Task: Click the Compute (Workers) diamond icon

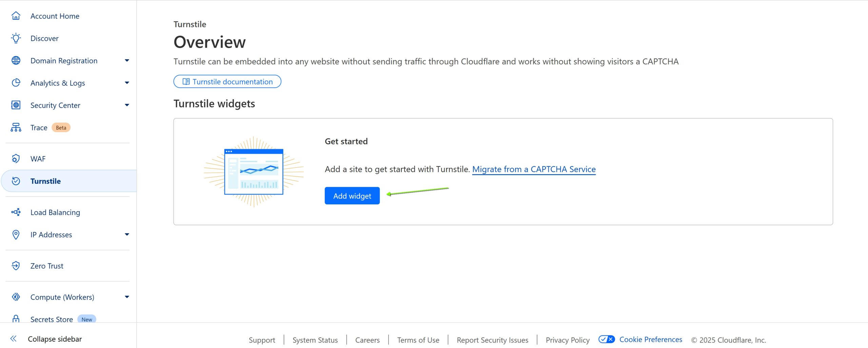Action: click(x=16, y=297)
